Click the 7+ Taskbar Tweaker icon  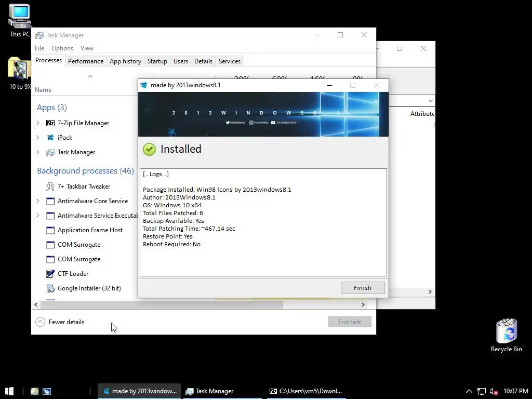click(50, 187)
